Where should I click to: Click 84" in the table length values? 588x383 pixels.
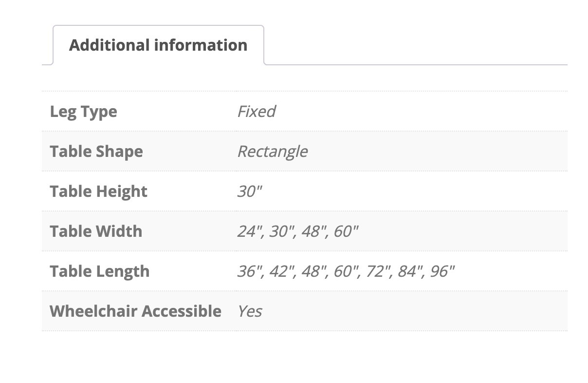[410, 271]
